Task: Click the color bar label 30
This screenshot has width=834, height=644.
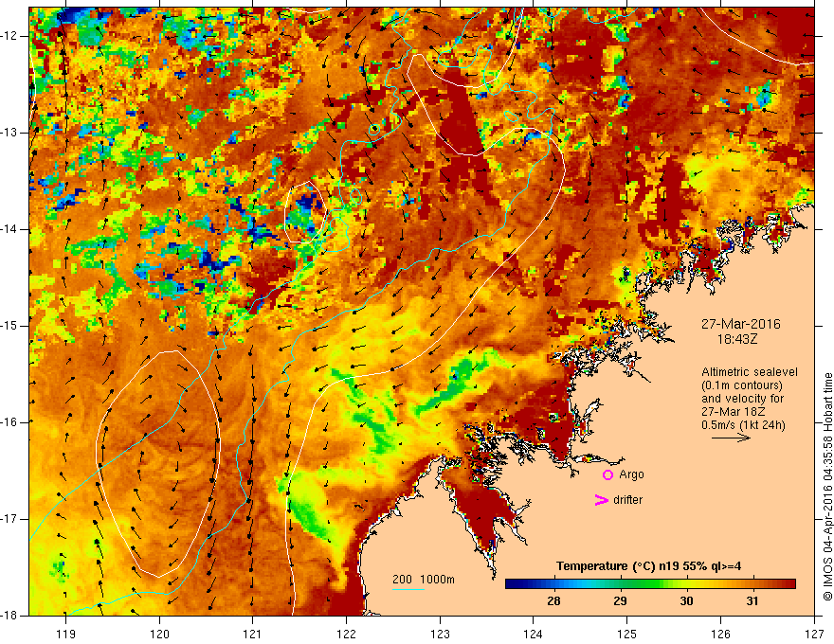Action: (x=686, y=601)
